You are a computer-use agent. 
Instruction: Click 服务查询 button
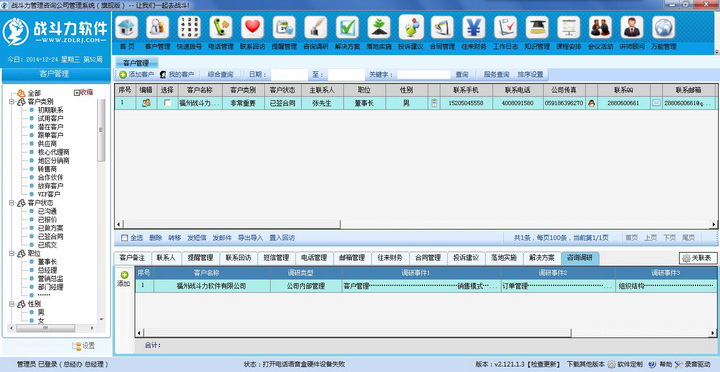point(496,74)
